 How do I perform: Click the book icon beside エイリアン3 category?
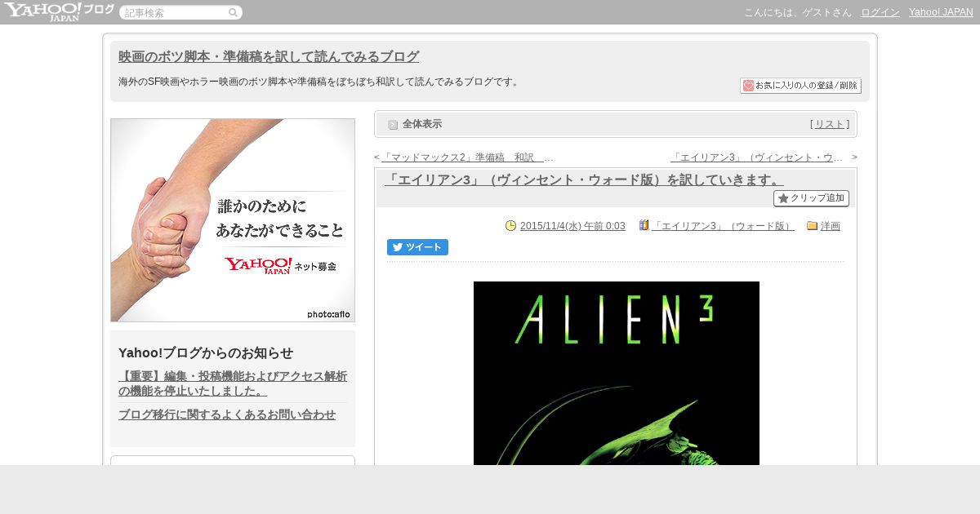pos(644,226)
